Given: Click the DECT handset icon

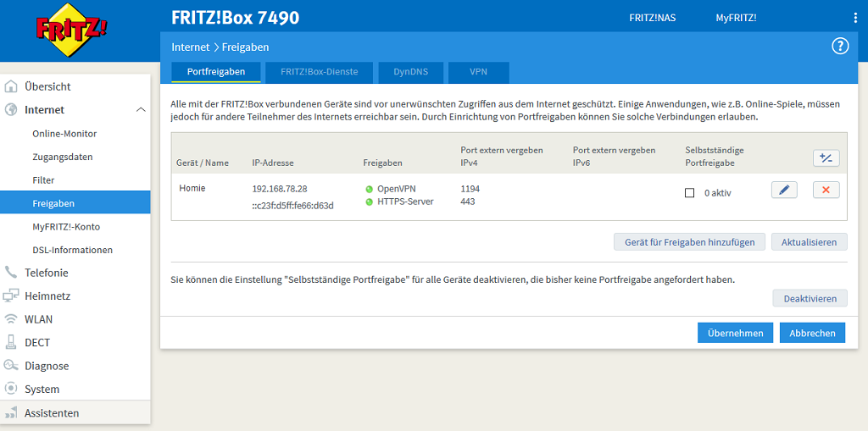Looking at the screenshot, I should 10,342.
